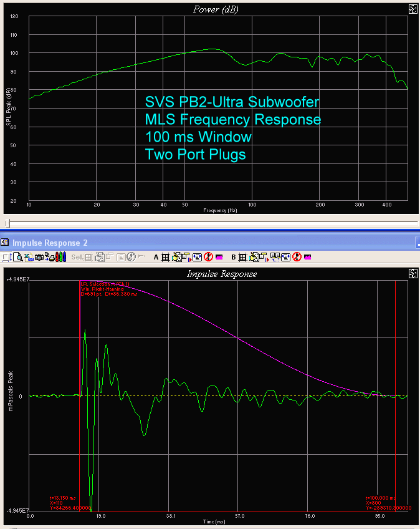Viewport: 420px width, 529px height.
Task: Click the print graph icon
Action: pos(50,258)
